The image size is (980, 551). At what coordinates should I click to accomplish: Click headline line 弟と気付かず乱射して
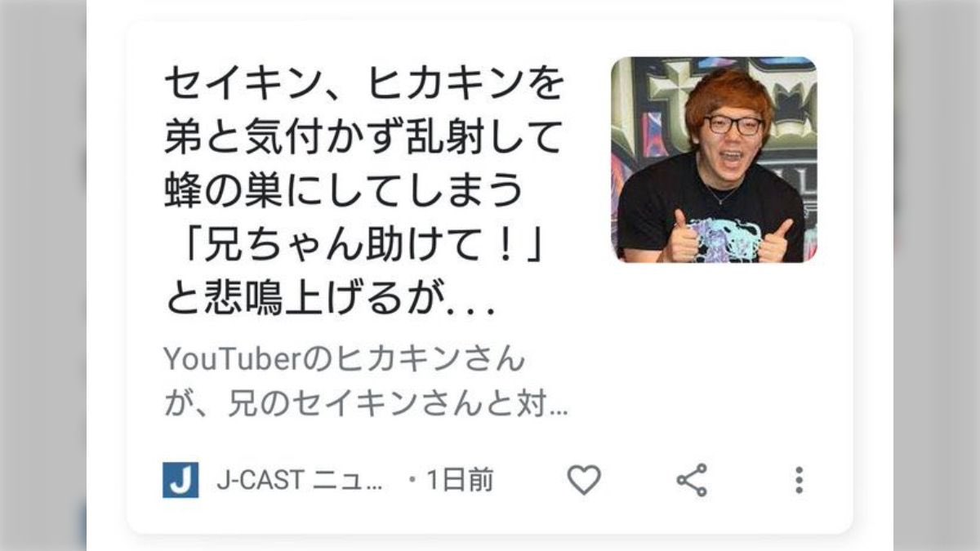tap(364, 138)
